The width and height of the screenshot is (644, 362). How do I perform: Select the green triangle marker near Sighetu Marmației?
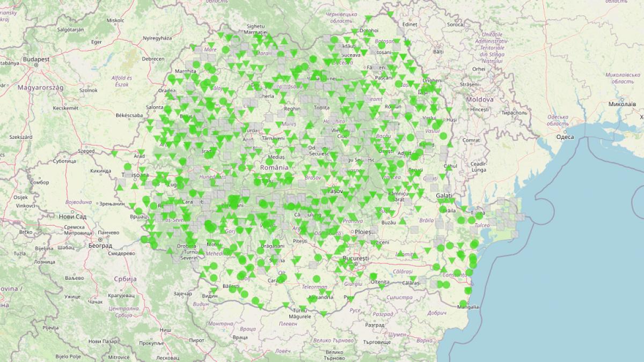point(258,36)
